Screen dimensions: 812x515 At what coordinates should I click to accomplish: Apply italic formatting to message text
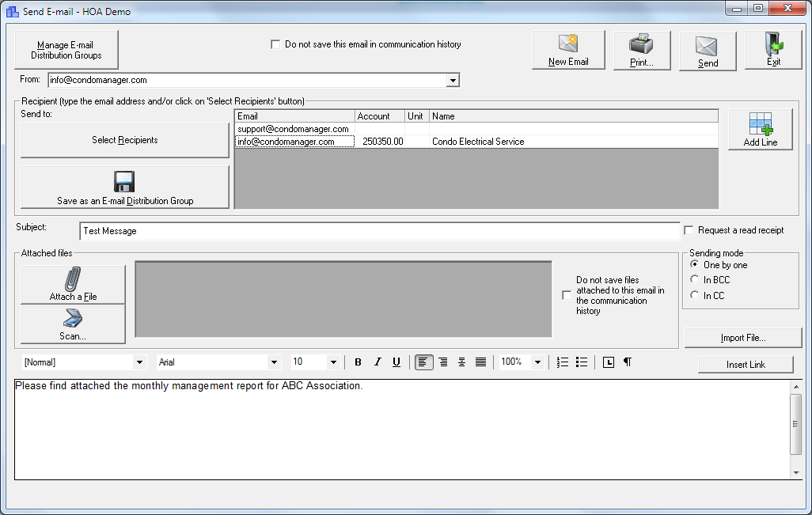tap(377, 362)
